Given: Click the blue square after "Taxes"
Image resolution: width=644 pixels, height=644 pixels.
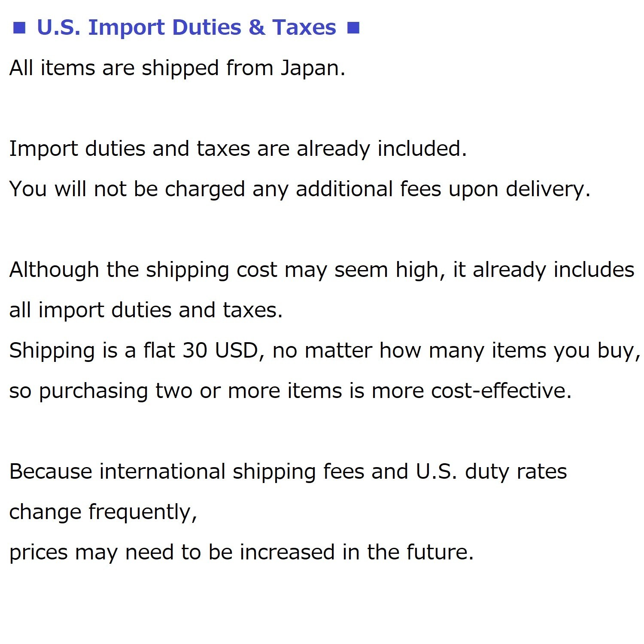Looking at the screenshot, I should click(x=353, y=29).
